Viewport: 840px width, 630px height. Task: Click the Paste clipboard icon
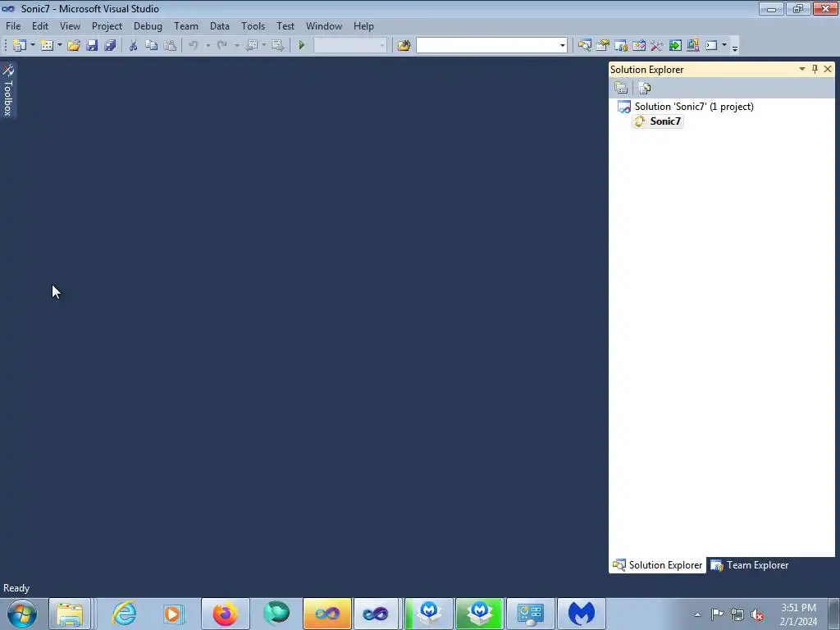pyautogui.click(x=170, y=46)
